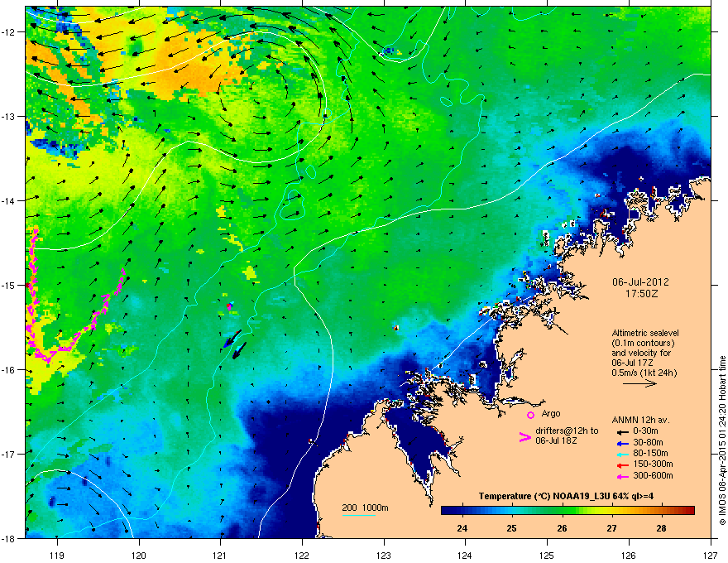Image resolution: width=728 pixels, height=563 pixels.
Task: Click the magenta Argo circle legend symbol
Action: tap(530, 416)
